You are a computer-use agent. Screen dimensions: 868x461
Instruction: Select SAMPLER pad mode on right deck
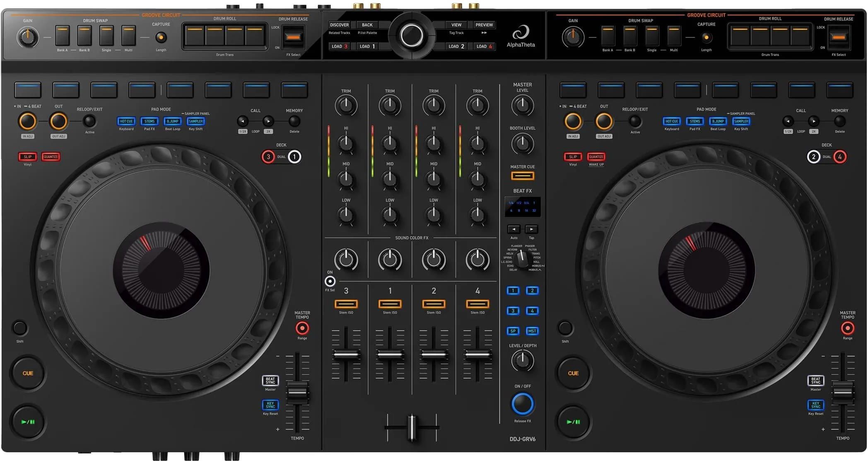tap(741, 121)
